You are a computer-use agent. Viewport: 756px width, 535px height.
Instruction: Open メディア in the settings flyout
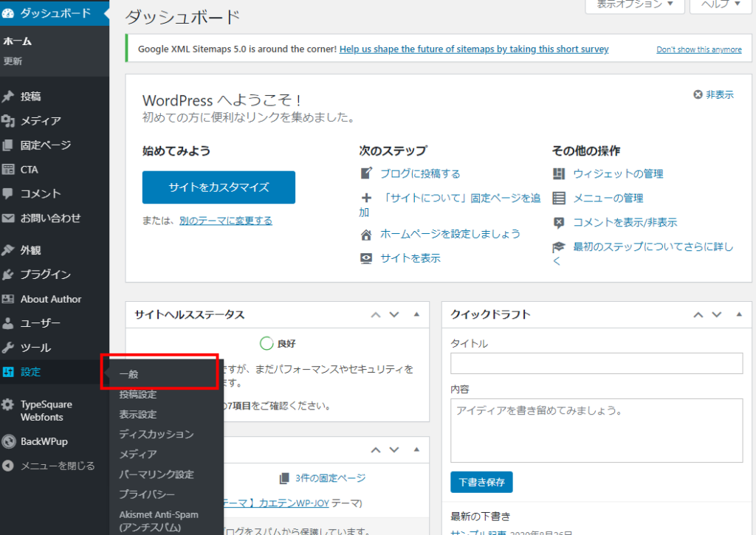(x=138, y=454)
